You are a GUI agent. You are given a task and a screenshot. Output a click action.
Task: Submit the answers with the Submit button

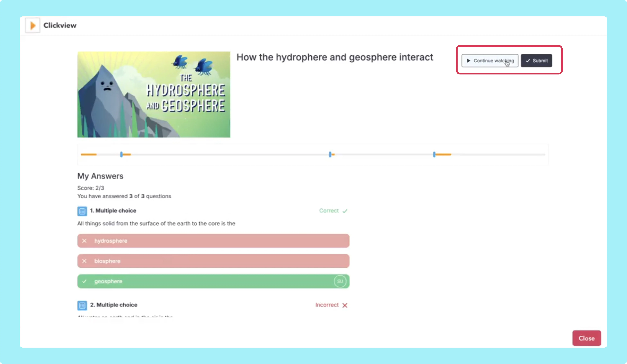pyautogui.click(x=536, y=61)
